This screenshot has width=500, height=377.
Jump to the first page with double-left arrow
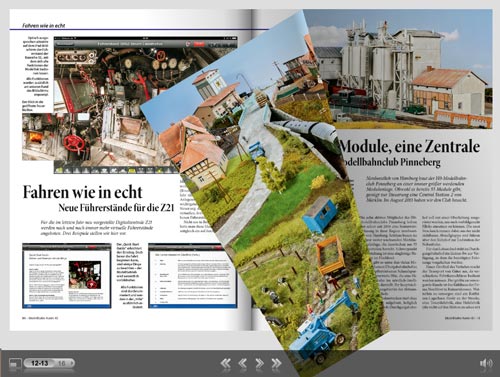pos(226,363)
